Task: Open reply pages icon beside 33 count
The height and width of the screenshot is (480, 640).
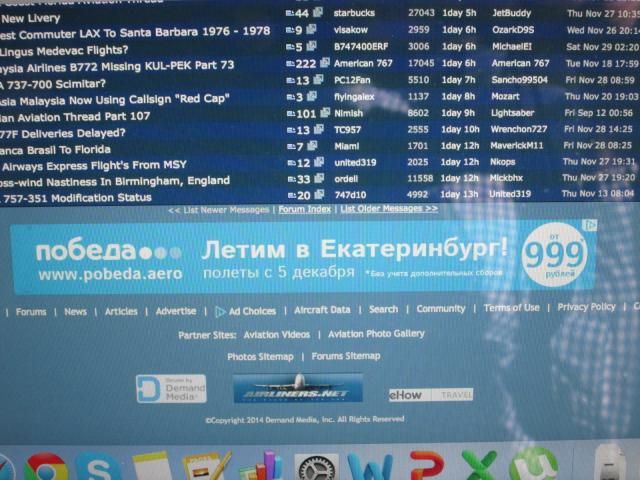Action: click(x=319, y=178)
